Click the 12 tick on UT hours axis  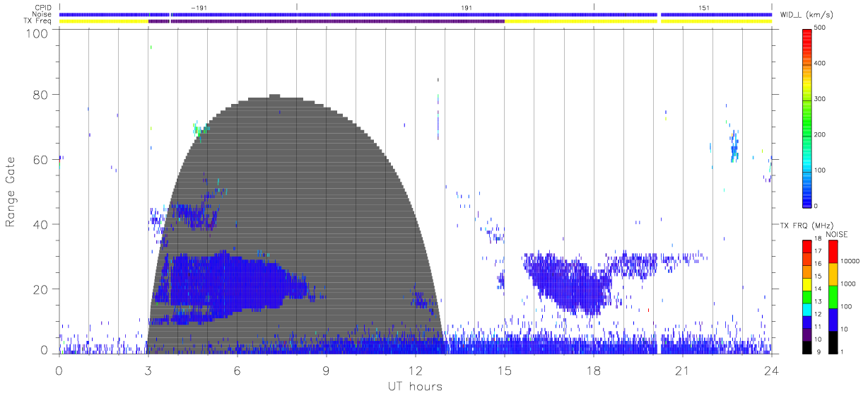[415, 370]
